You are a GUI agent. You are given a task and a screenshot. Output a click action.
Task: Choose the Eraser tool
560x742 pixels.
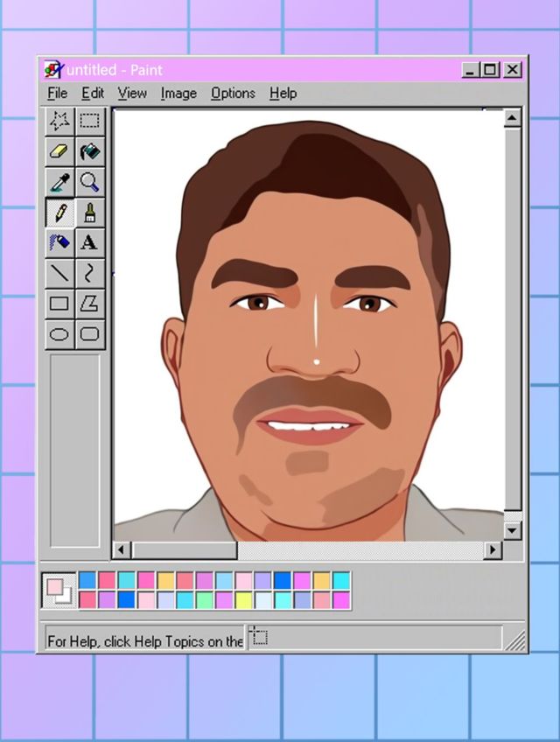(59, 152)
